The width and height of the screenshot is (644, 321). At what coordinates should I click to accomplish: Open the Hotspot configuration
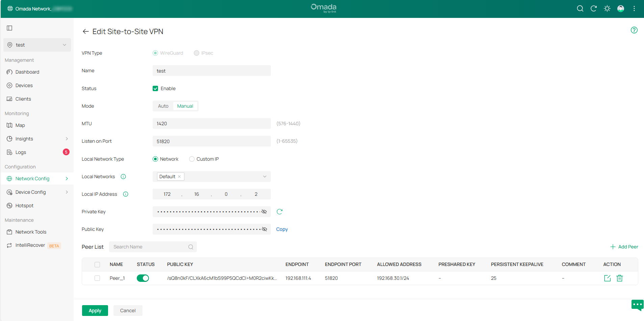(x=24, y=205)
